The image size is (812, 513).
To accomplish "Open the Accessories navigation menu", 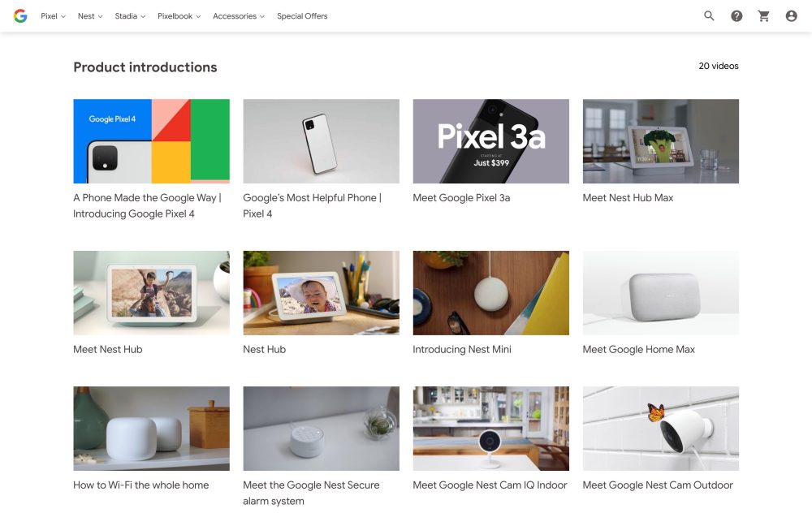I will pos(239,16).
